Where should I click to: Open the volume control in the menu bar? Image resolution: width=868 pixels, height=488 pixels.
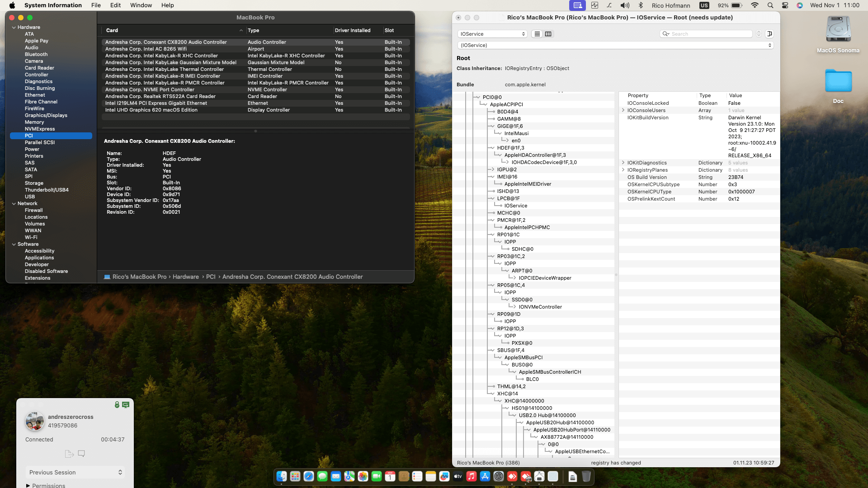click(625, 5)
